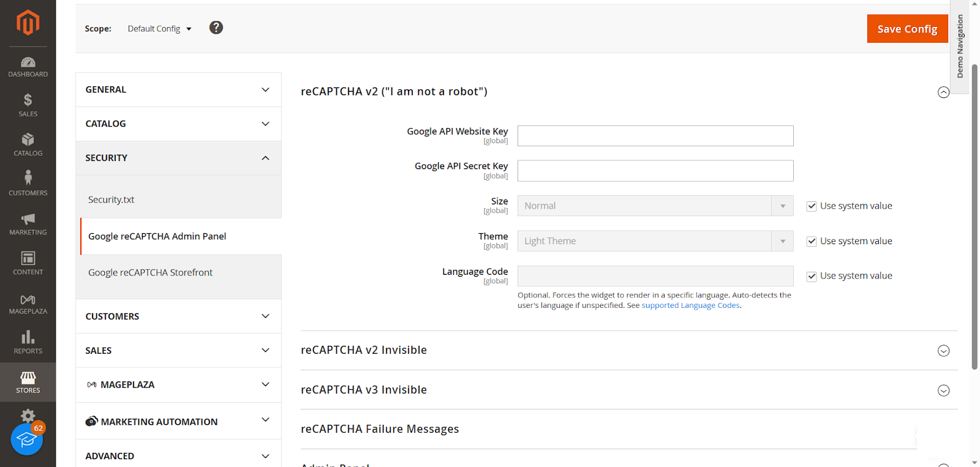Screen dimensions: 980x467
Task: Open the Security.txt settings item
Action: click(111, 200)
